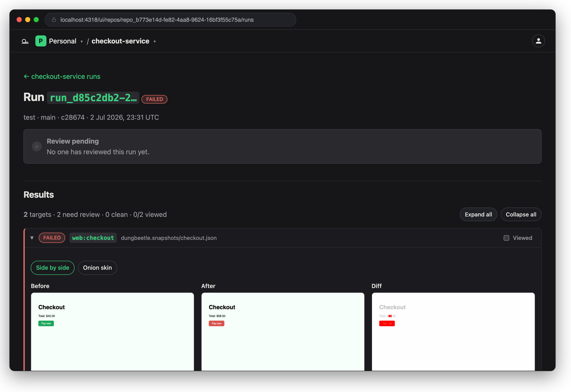571x392 pixels.
Task: Switch to Side by side view
Action: (x=53, y=268)
